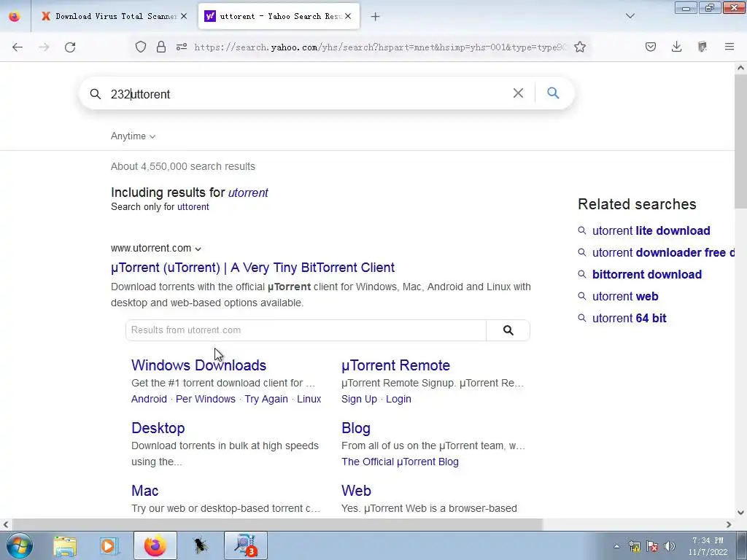Open the µTorrent Remote sitelink
This screenshot has height=560, width=747.
(395, 365)
